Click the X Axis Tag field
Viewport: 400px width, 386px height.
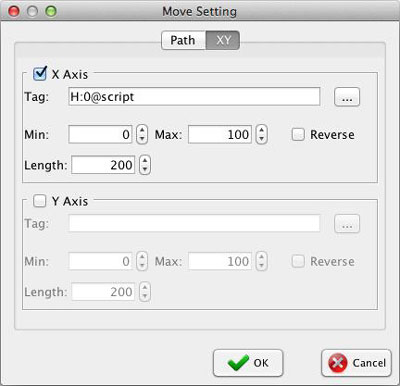(194, 97)
